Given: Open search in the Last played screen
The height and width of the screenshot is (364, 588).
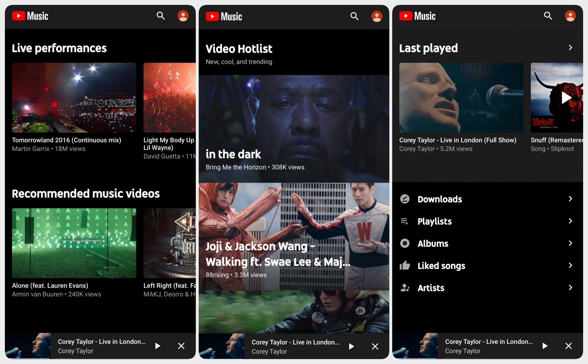Looking at the screenshot, I should 548,16.
